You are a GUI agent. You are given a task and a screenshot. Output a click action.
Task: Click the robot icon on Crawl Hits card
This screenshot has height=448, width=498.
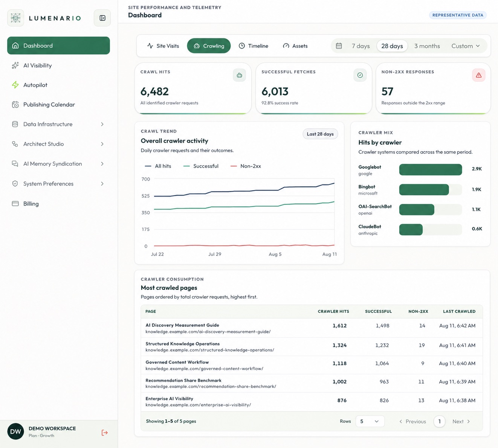[239, 75]
